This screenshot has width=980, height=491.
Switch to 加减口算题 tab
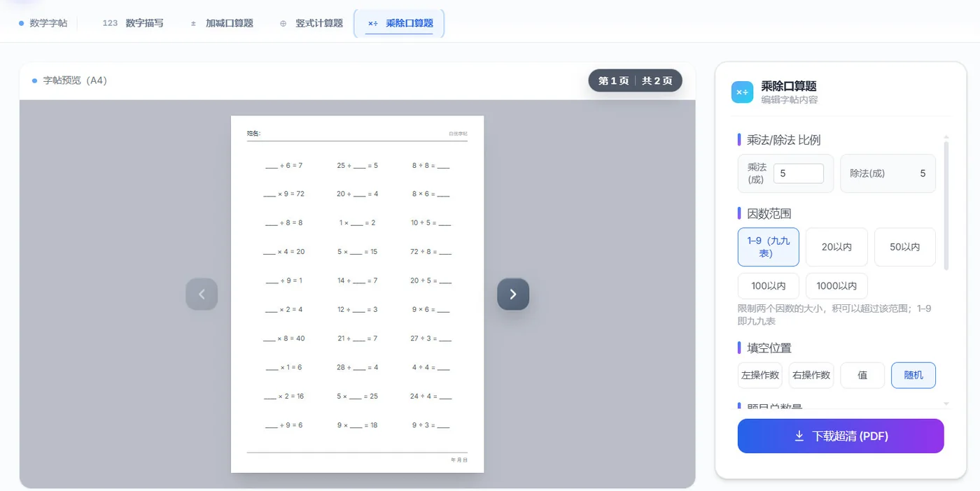[222, 23]
